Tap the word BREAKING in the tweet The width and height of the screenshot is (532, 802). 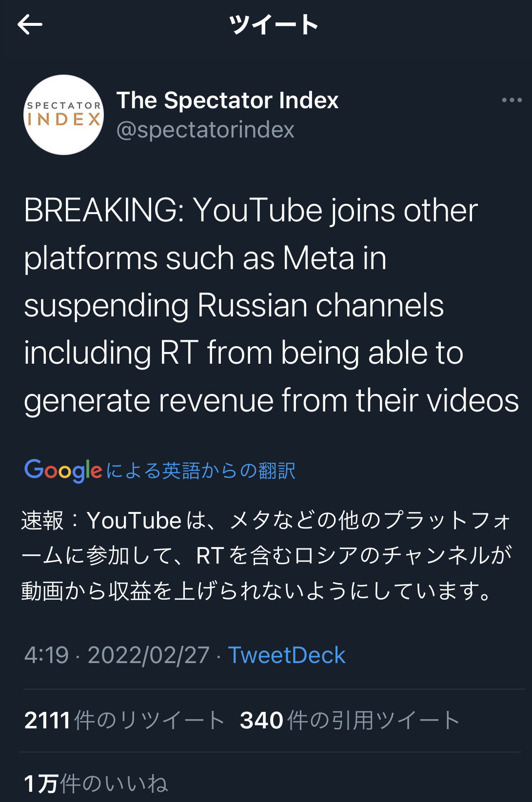tap(100, 211)
